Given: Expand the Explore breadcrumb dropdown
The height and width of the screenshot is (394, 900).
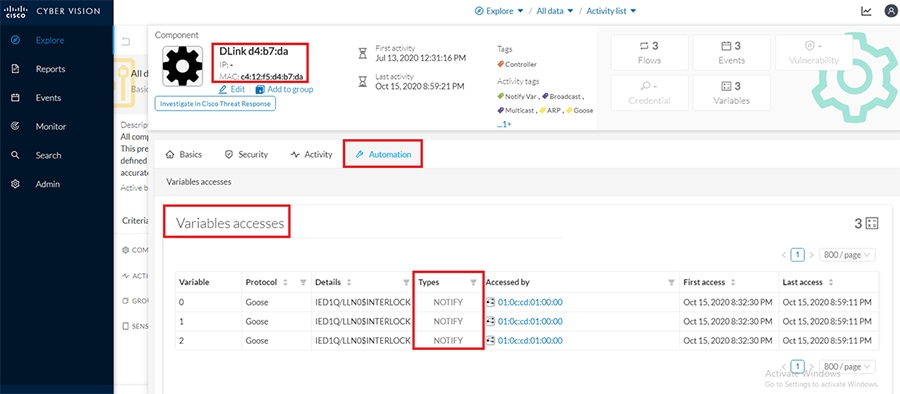Looking at the screenshot, I should coord(499,11).
